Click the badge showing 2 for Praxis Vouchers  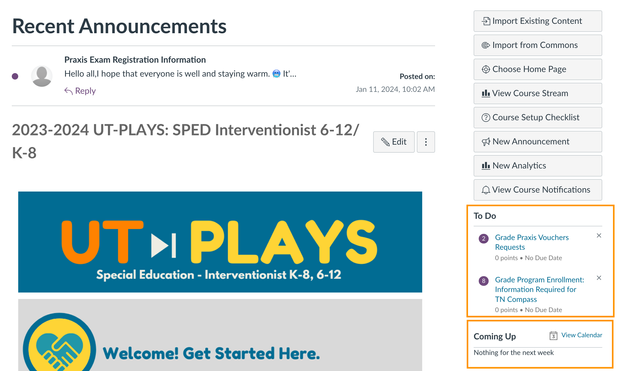tap(483, 239)
